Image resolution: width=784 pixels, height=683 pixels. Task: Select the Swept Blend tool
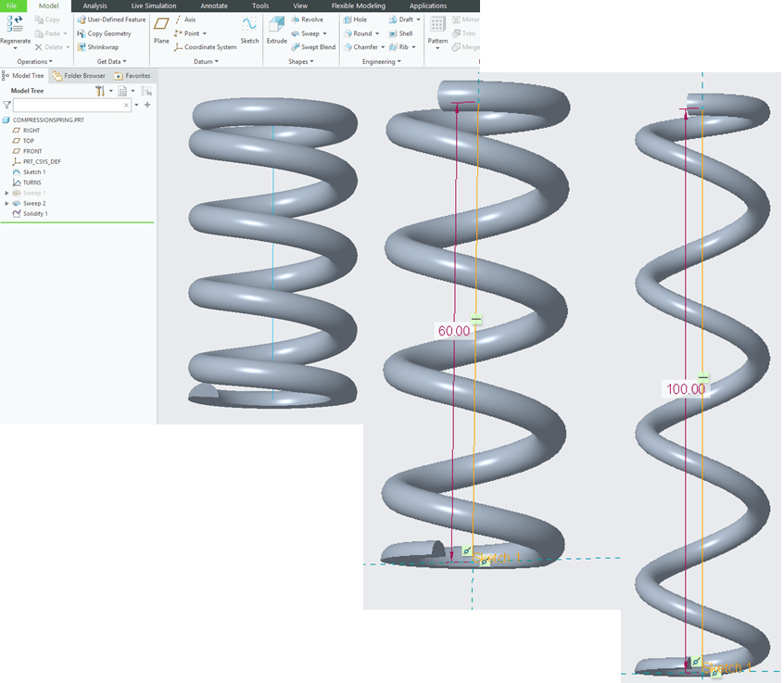313,47
